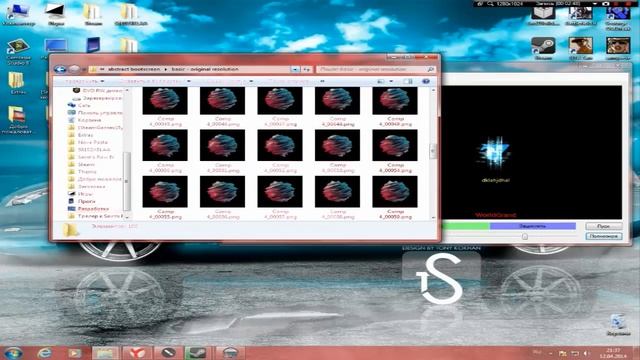Viewport: 640px width, 360px height.
Task: Open the Computer icon on the desktop
Action: (x=18, y=14)
